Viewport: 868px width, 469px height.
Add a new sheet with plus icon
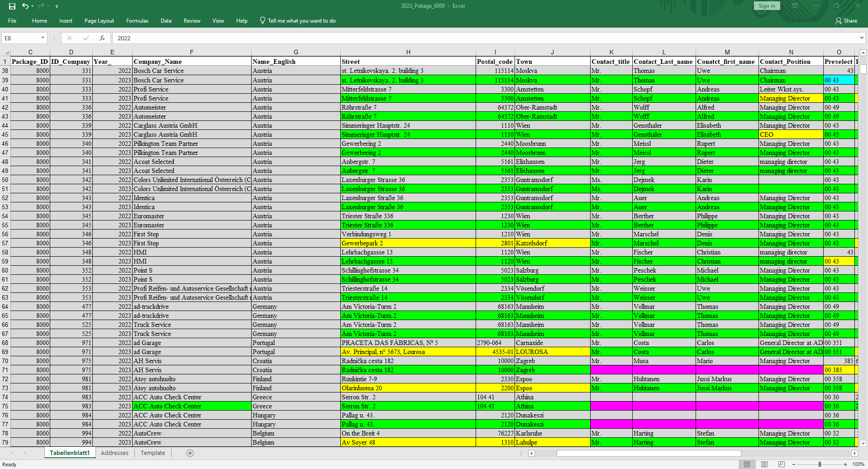click(x=190, y=453)
